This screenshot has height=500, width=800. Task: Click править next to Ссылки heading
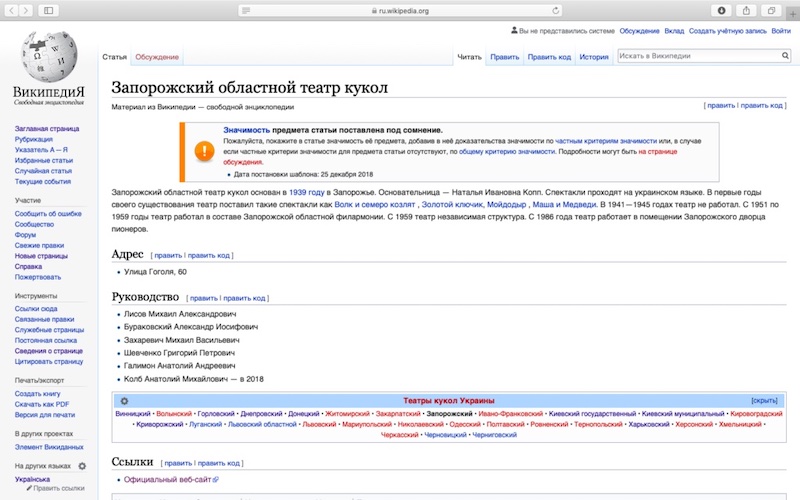tap(178, 463)
